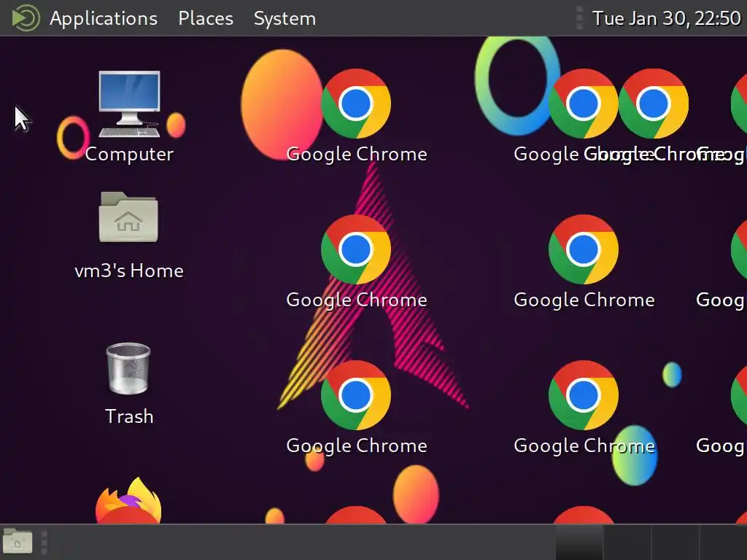
Task: Select the Chrome icon with overlapping garbled label
Action: pyautogui.click(x=653, y=104)
